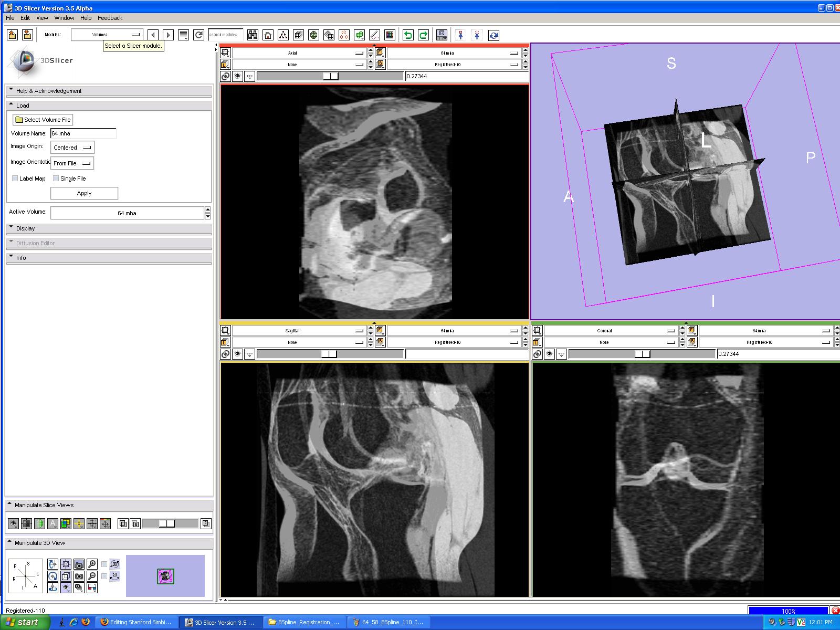
Task: Open the Feedback menu
Action: point(110,18)
